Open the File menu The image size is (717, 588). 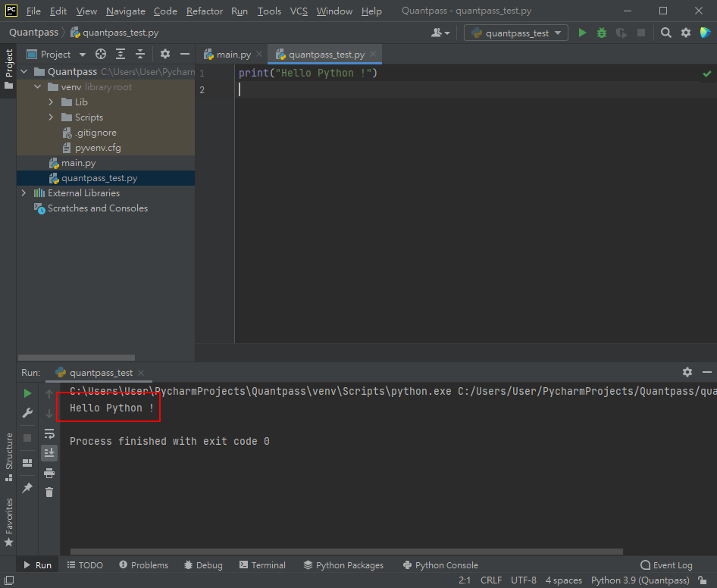[x=33, y=11]
